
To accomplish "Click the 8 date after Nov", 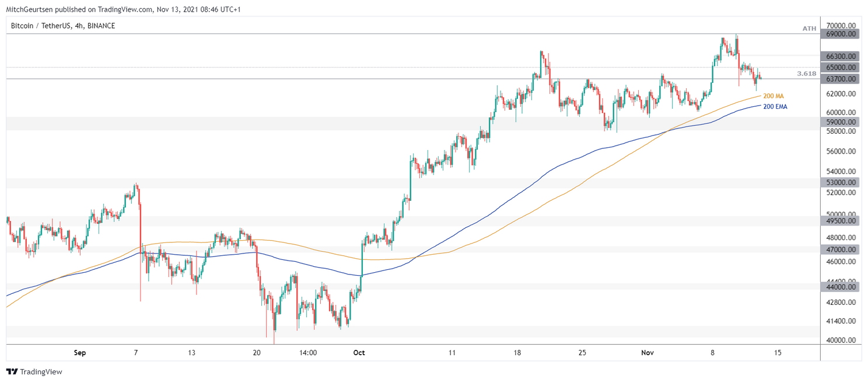I will (713, 353).
